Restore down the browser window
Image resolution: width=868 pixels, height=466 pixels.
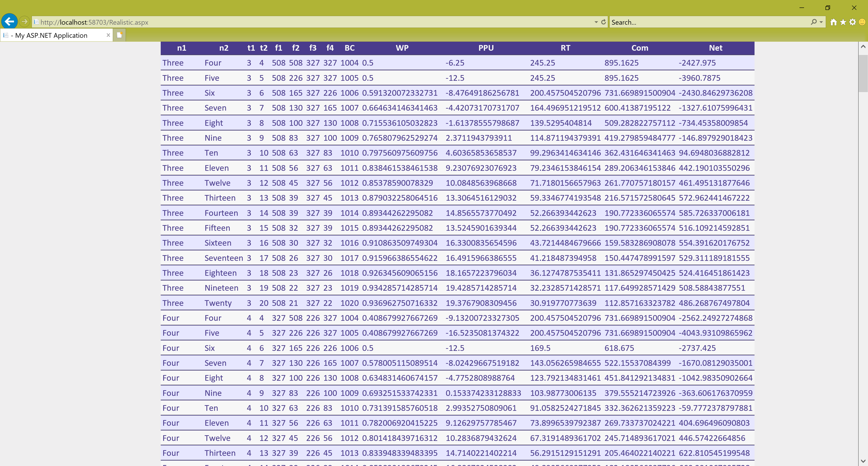click(x=828, y=7)
